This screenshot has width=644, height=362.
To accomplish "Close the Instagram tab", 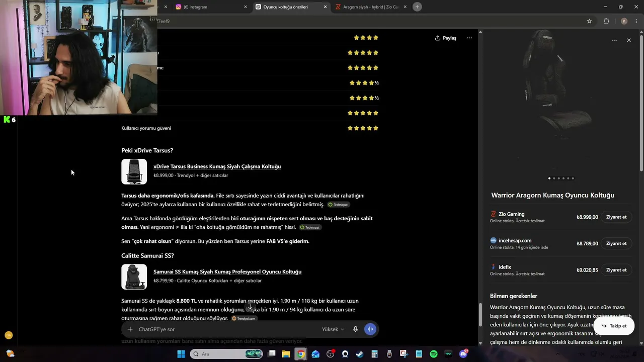I will tap(246, 7).
